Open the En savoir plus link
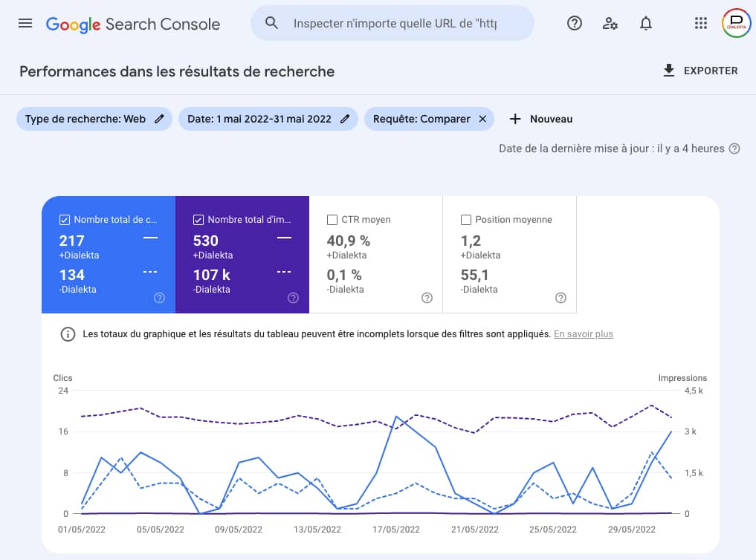The width and height of the screenshot is (756, 560). pyautogui.click(x=584, y=334)
